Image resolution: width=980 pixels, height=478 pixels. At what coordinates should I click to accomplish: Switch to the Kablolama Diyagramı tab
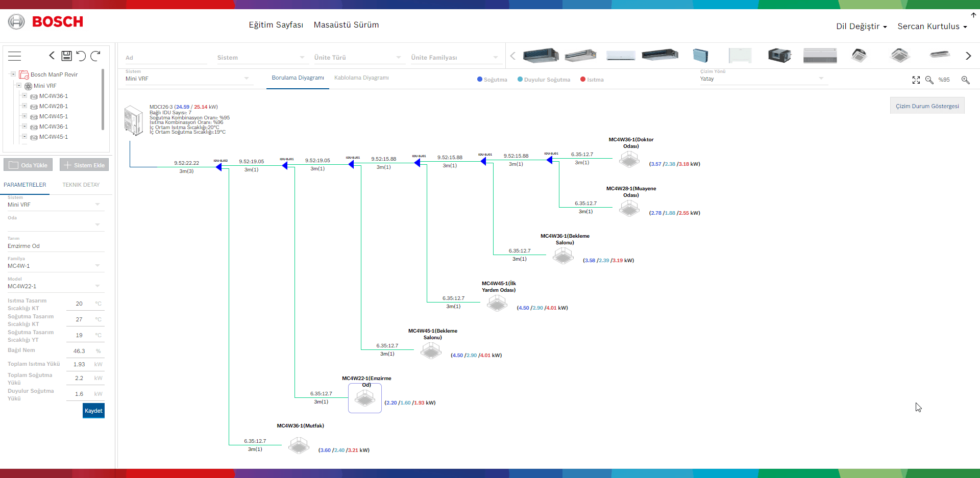coord(361,78)
